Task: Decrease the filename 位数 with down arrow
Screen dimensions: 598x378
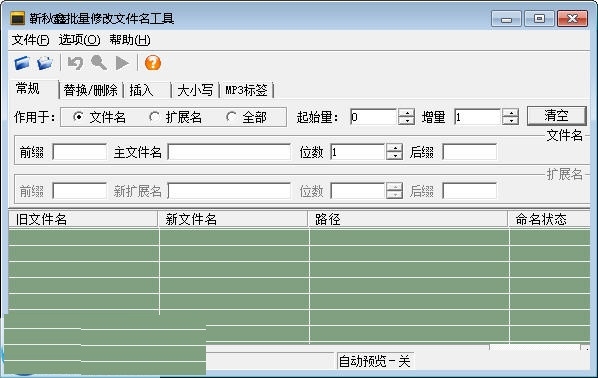Action: pos(394,156)
